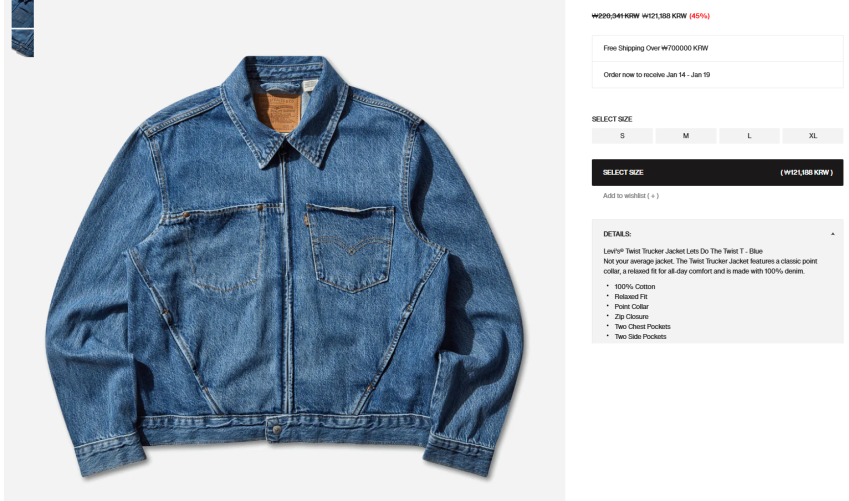Image resolution: width=849 pixels, height=501 pixels.
Task: Pick the XL size option
Action: pyautogui.click(x=813, y=136)
